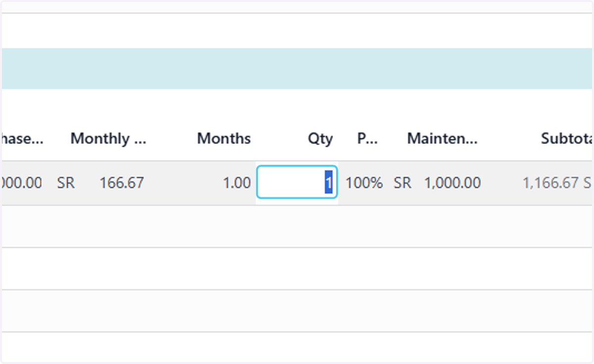Select the monthly value SR 166.67
The width and height of the screenshot is (594, 364).
pyautogui.click(x=100, y=183)
